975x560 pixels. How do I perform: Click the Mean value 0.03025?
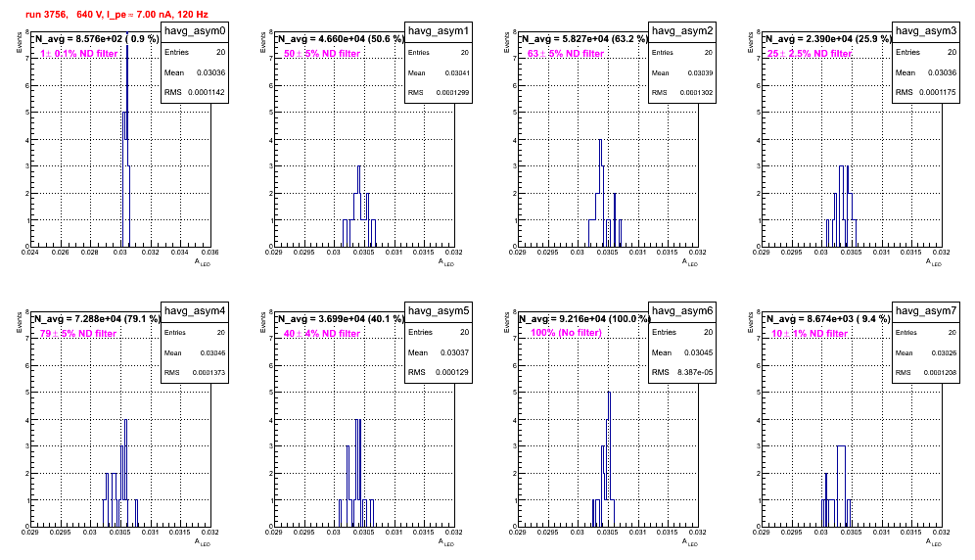pos(945,353)
